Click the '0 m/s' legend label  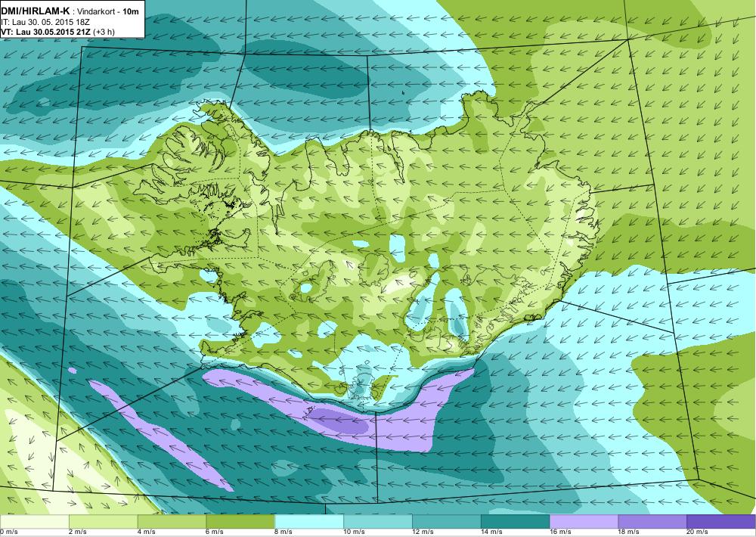click(x=8, y=532)
